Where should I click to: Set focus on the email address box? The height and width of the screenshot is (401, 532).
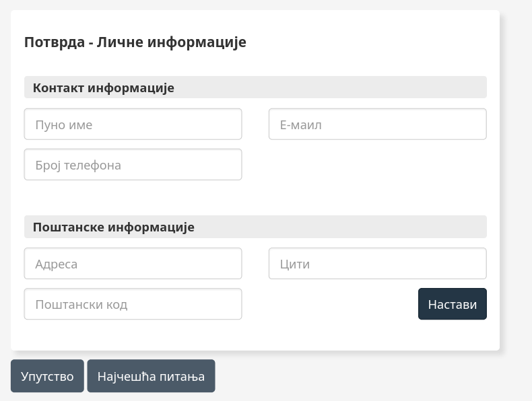coord(378,124)
